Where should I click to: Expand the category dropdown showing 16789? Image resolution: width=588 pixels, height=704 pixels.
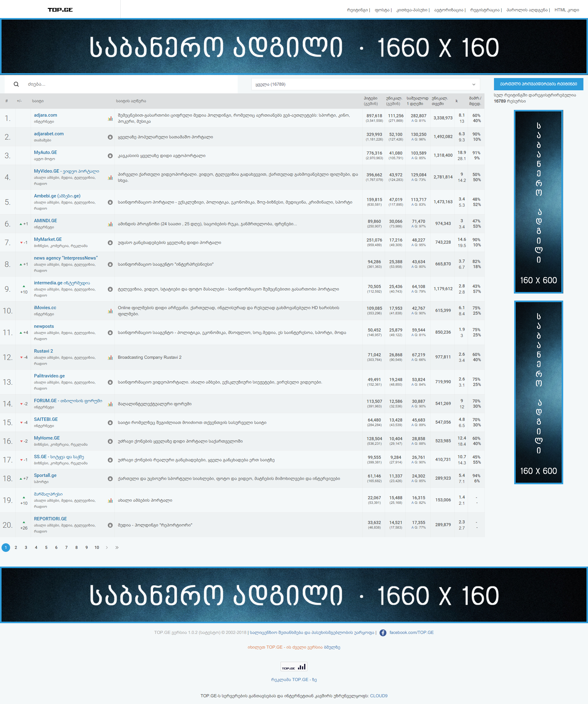(x=365, y=84)
